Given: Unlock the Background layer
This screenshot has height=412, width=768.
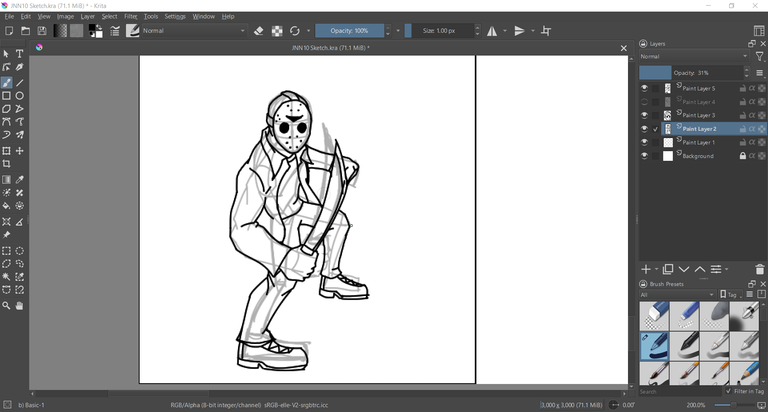Looking at the screenshot, I should pyautogui.click(x=743, y=156).
